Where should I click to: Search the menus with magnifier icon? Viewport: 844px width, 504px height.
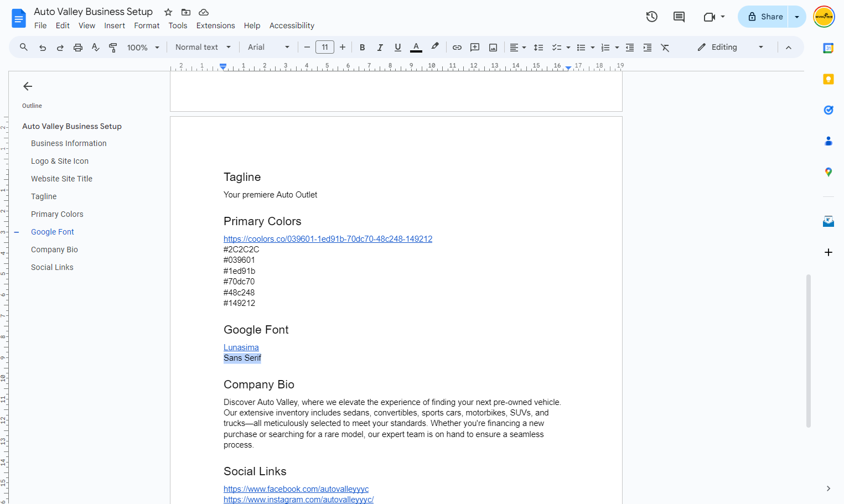(x=24, y=48)
